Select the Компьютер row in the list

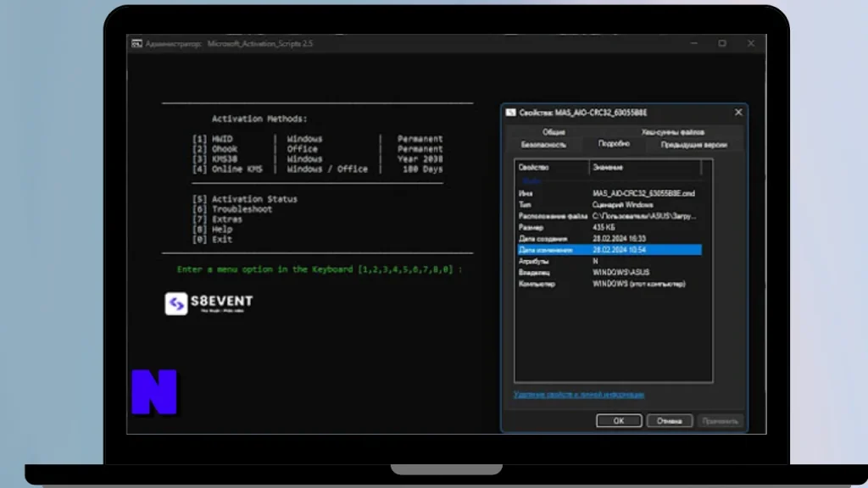click(x=609, y=284)
